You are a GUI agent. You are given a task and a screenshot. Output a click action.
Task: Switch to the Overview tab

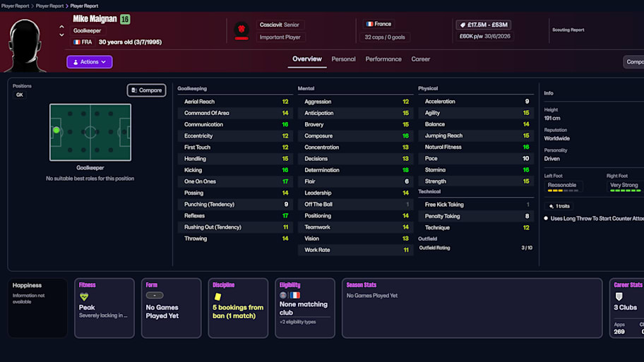point(306,59)
